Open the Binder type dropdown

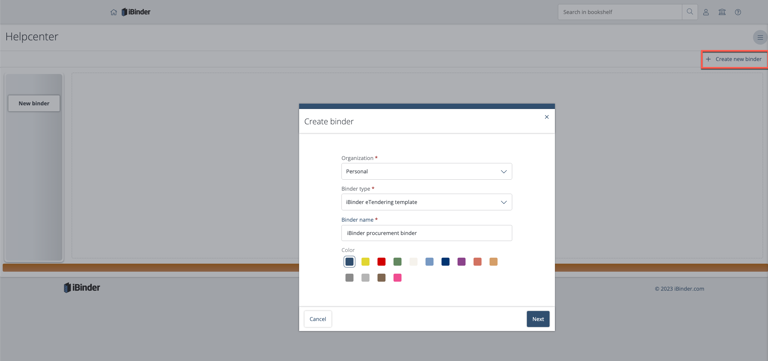(x=427, y=202)
